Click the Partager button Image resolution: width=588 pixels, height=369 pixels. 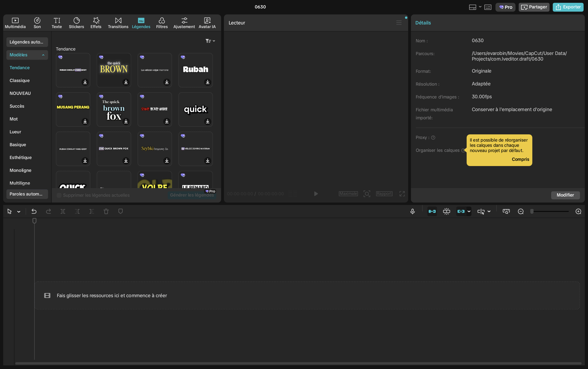[534, 7]
